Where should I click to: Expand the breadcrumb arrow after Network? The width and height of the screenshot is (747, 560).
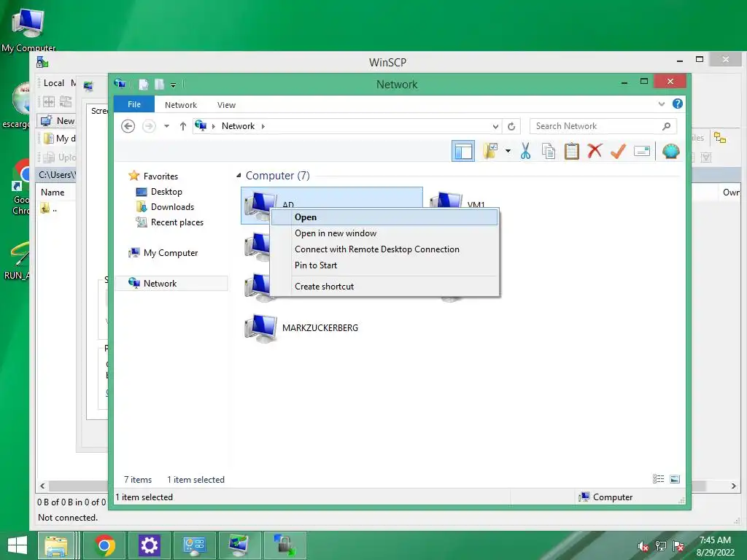[263, 126]
